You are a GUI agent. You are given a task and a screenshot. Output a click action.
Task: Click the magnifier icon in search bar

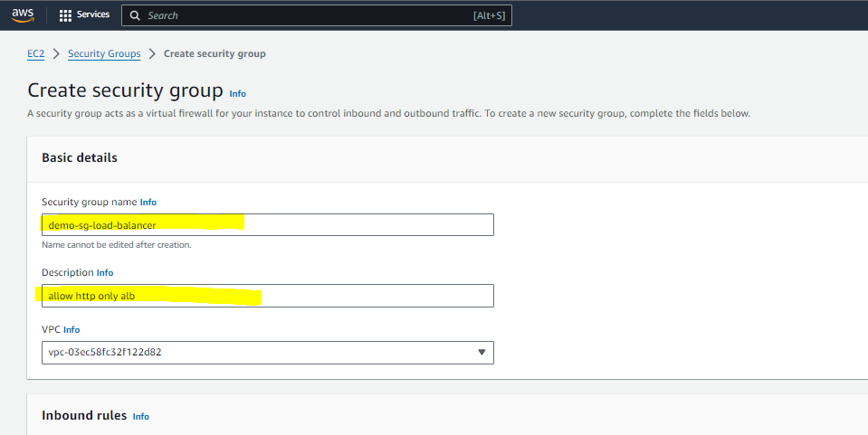[x=135, y=15]
